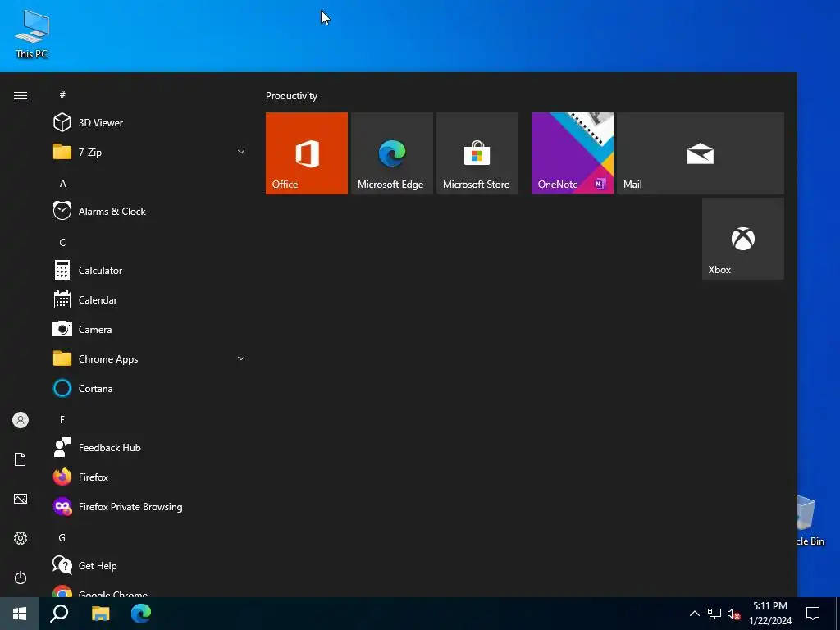Click the 'C' letter header in app list
The height and width of the screenshot is (630, 840).
click(x=62, y=242)
